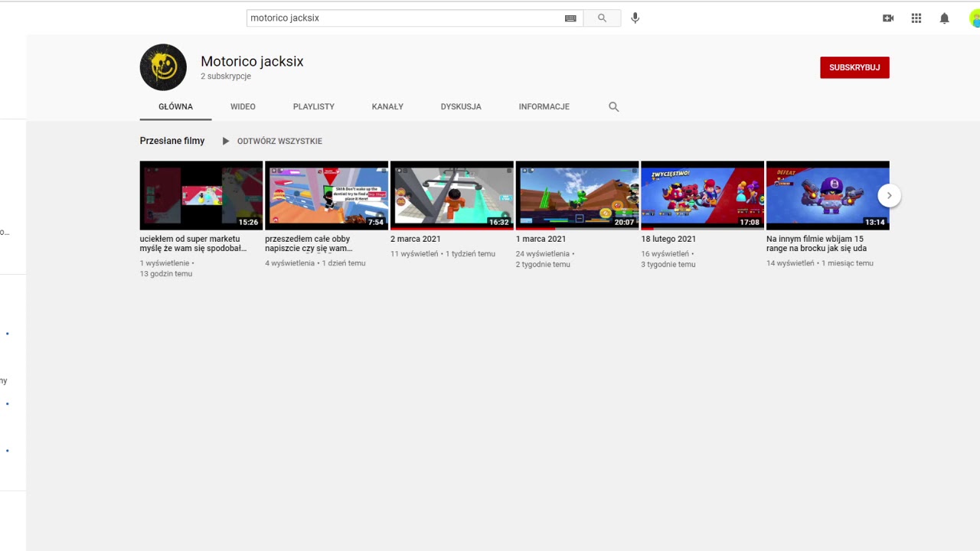Click title 'uciekłem od super marketu'
Screen dimensions: 980x551
point(193,243)
